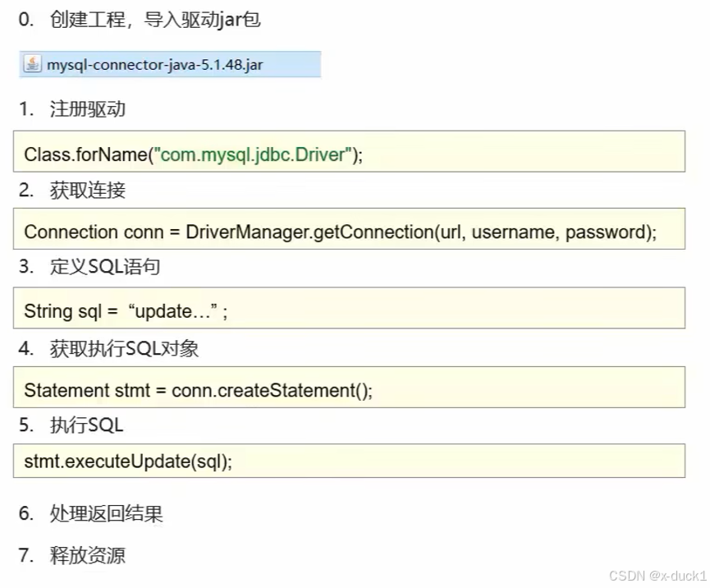Image resolution: width=710 pixels, height=588 pixels.
Task: Click heading 0 创建工程，导入驱动jar包
Action: [x=140, y=20]
